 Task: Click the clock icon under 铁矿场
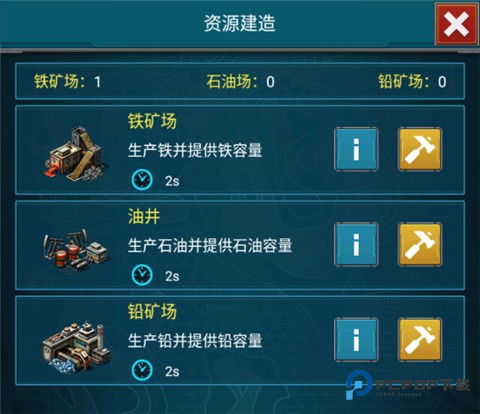click(x=142, y=180)
